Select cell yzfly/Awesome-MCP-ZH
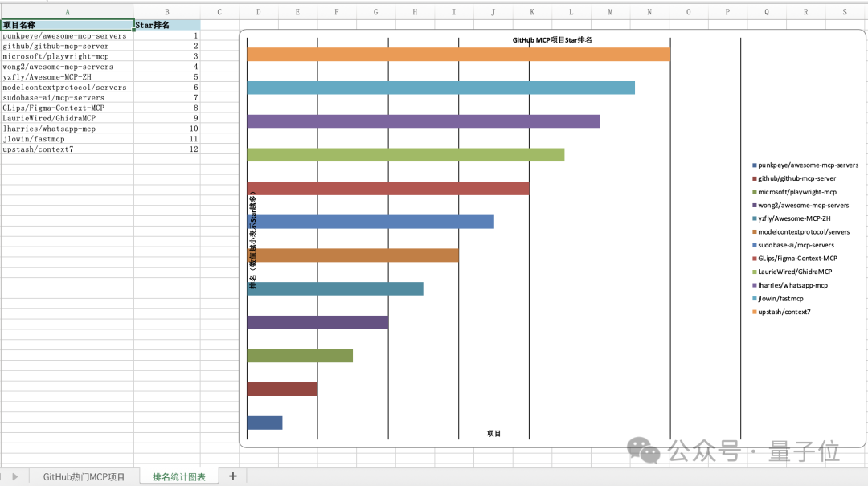 (x=67, y=77)
